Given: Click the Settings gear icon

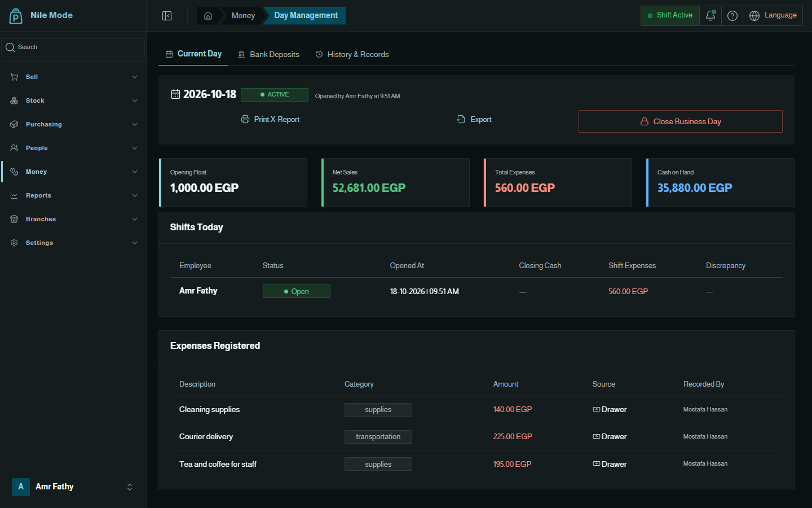Looking at the screenshot, I should pos(14,243).
